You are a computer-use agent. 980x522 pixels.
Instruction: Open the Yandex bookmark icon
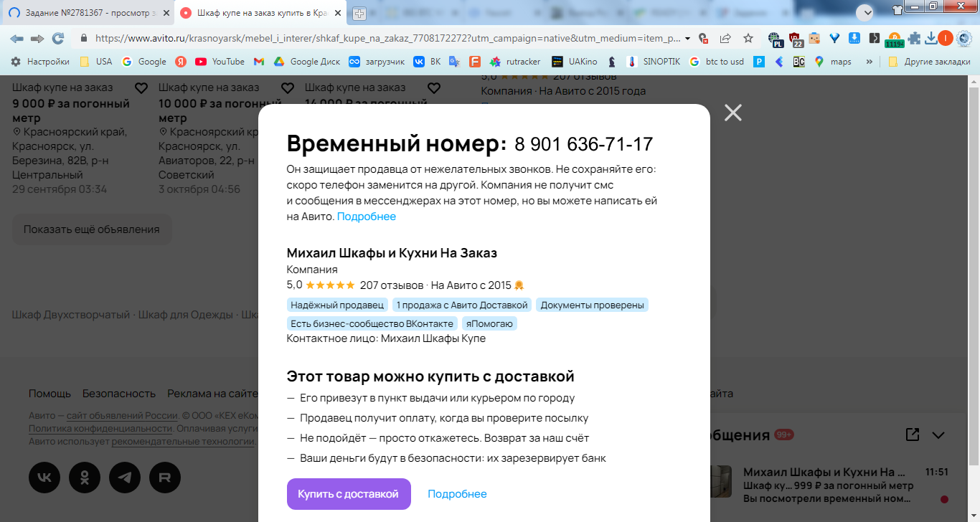(x=182, y=62)
